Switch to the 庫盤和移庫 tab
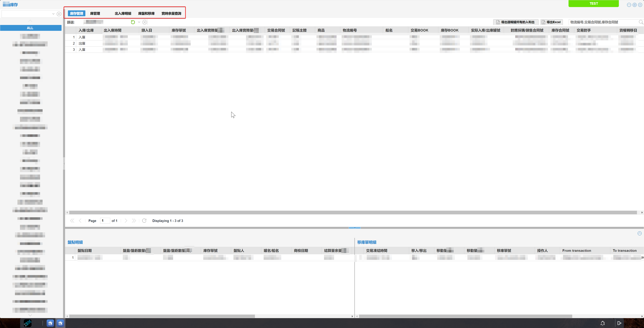Viewport: 644px width, 328px height. click(x=146, y=14)
